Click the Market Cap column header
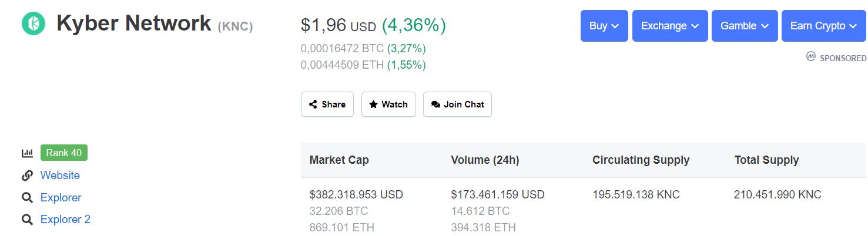Viewport: 868px width, 236px height. click(x=339, y=160)
